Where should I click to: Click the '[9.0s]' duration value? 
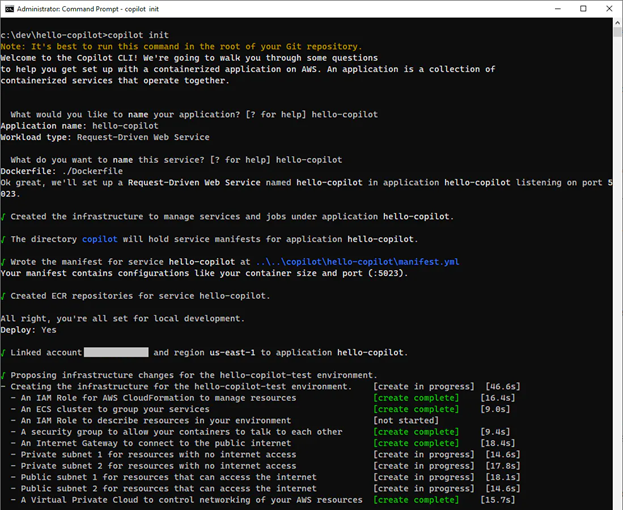pyautogui.click(x=495, y=410)
